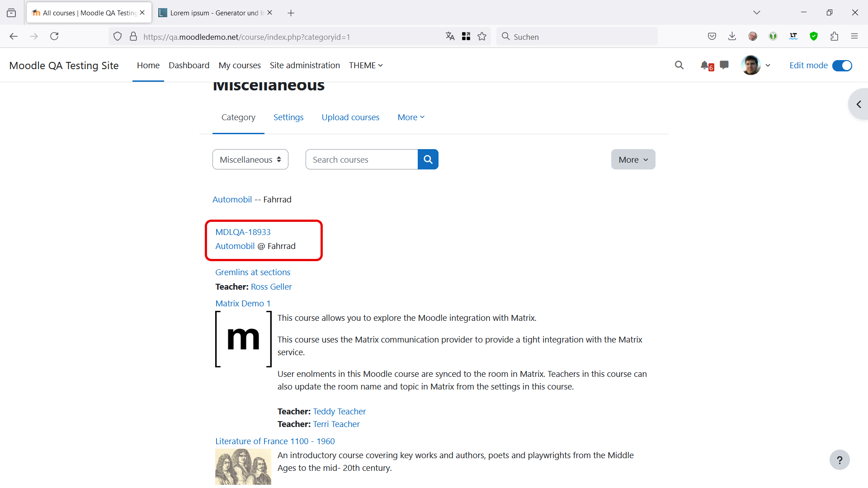Open the notifications bell
This screenshot has height=488, width=868.
(705, 66)
